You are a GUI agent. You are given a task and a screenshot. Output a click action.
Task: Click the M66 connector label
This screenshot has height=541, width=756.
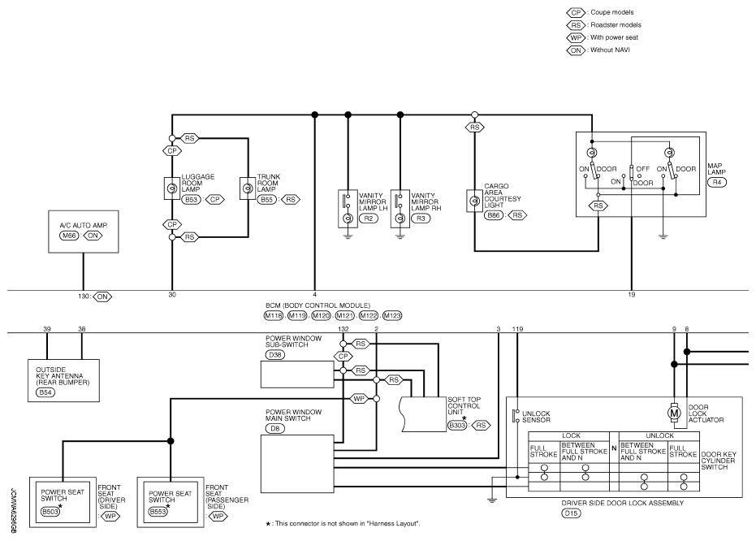tap(67, 236)
